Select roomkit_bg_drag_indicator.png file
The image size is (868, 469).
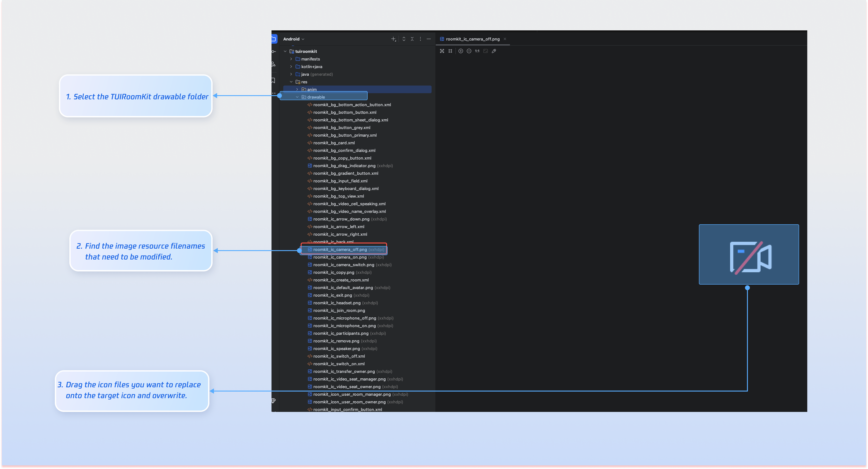pos(350,166)
